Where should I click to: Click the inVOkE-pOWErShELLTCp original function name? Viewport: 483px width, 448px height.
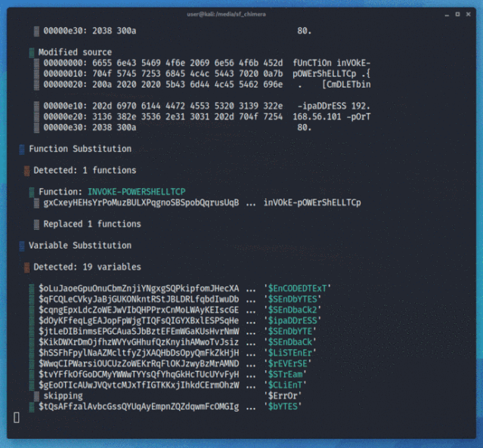[312, 202]
